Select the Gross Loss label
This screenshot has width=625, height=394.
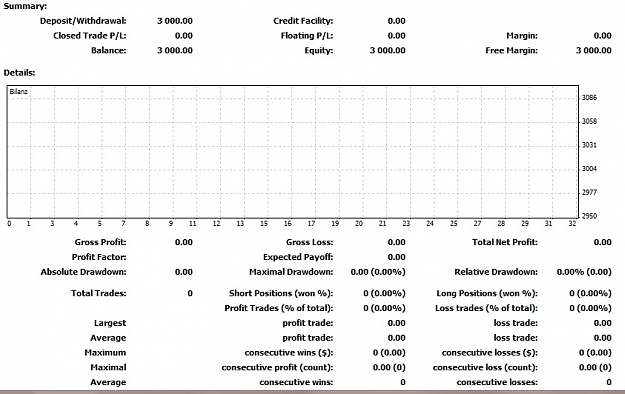[x=309, y=242]
